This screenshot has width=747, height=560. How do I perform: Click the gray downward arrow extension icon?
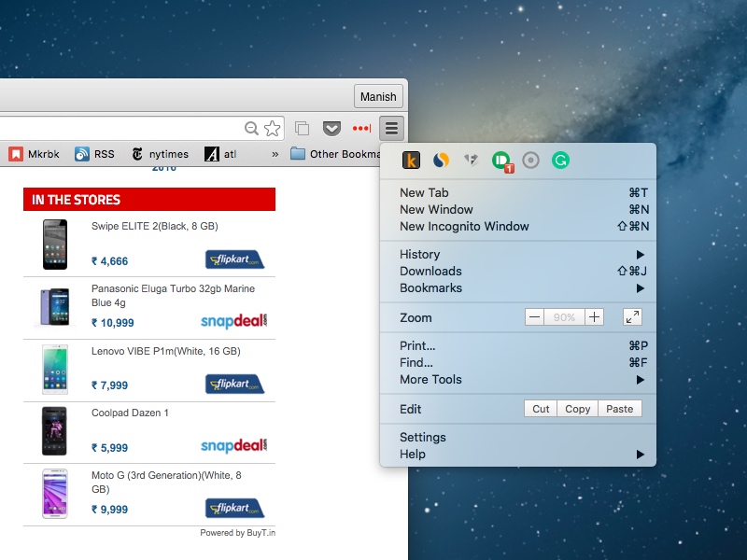[472, 160]
